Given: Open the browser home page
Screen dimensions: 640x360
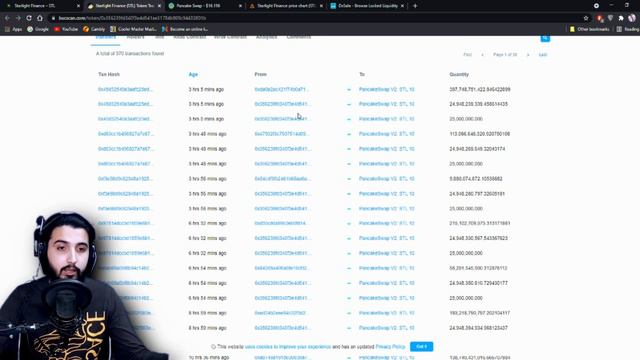Looking at the screenshot, I should (40, 18).
